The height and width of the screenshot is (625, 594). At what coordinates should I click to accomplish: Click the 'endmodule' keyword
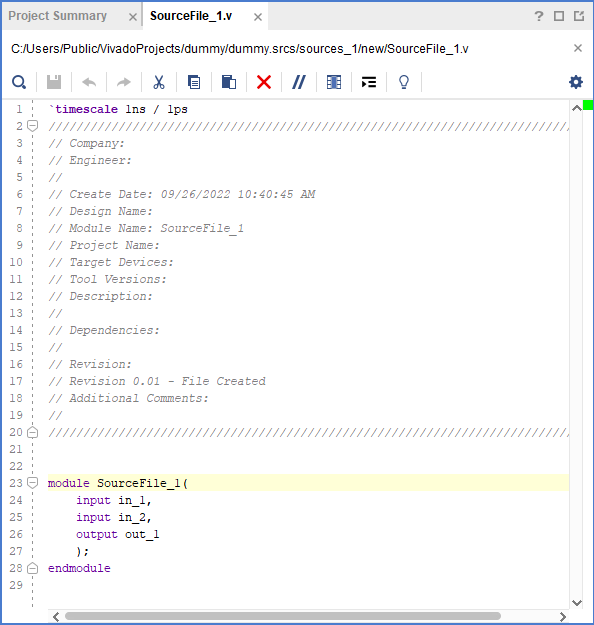point(79,568)
